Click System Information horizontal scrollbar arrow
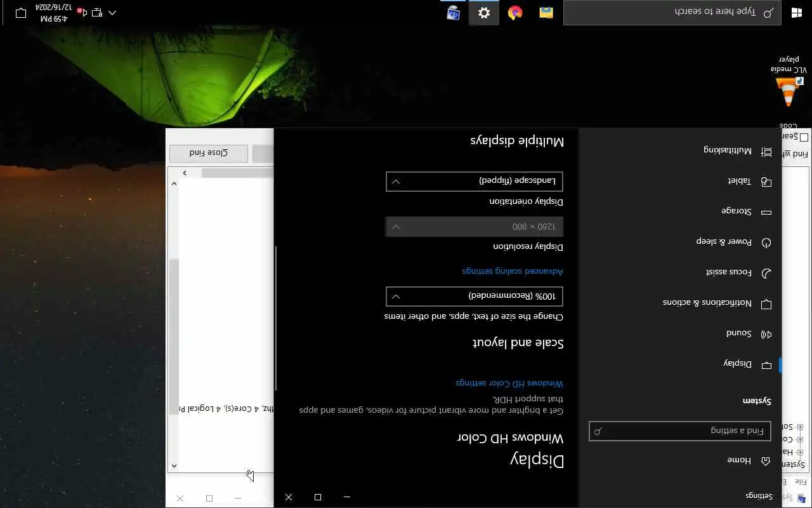Viewport: 812px width, 508px height. click(x=185, y=173)
